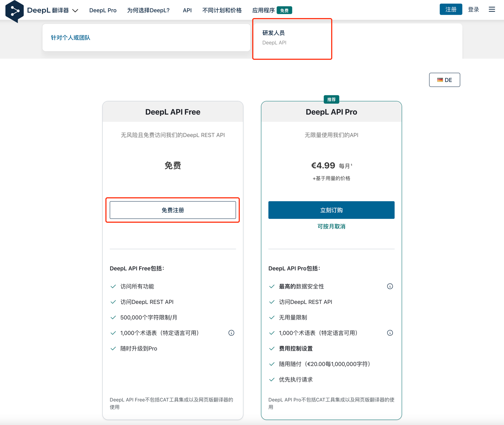Open API menu item

(187, 10)
